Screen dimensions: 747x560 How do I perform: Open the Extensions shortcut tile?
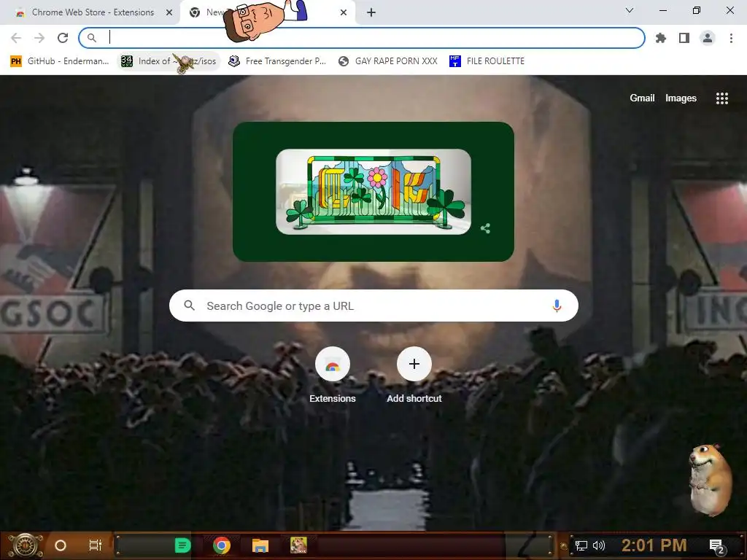pos(333,376)
